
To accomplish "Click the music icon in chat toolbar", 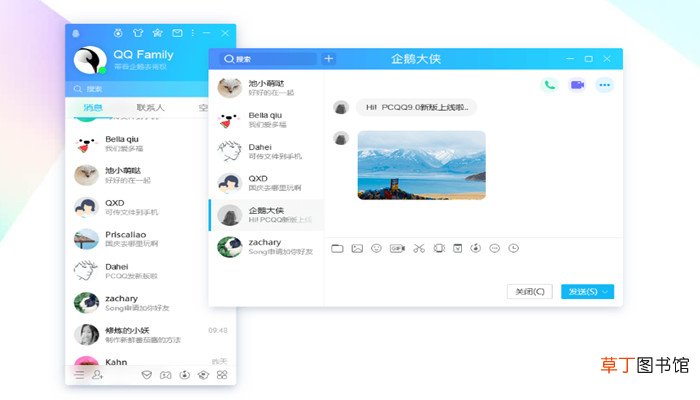I will point(476,248).
